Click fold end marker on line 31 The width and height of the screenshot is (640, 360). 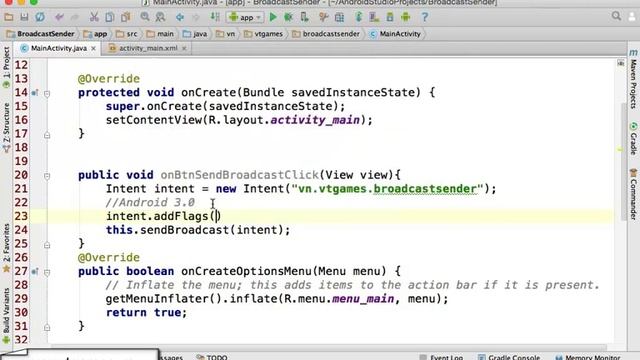point(47,327)
